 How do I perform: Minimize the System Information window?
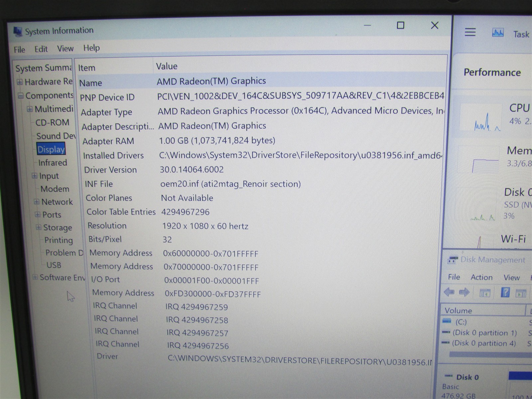367,25
